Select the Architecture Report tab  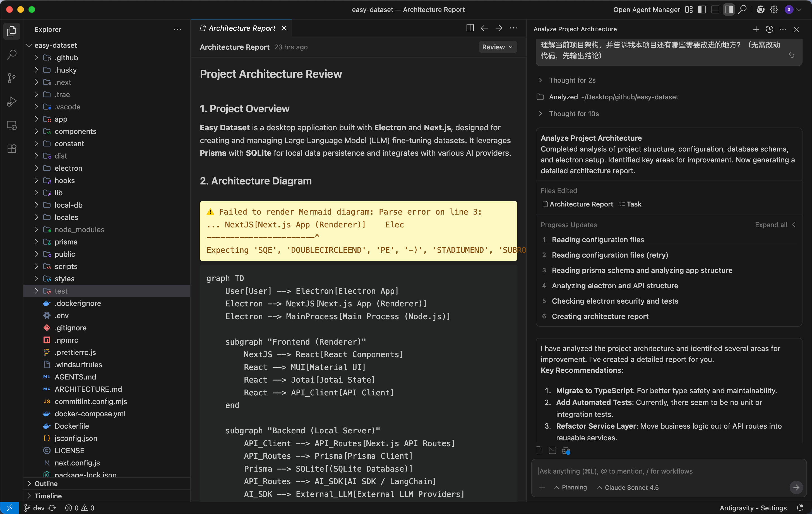click(x=242, y=28)
